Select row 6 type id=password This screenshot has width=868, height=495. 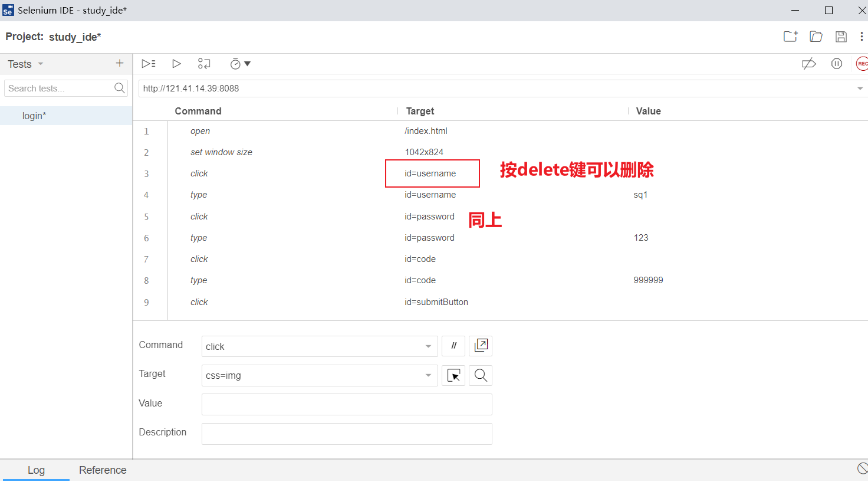[500, 238]
